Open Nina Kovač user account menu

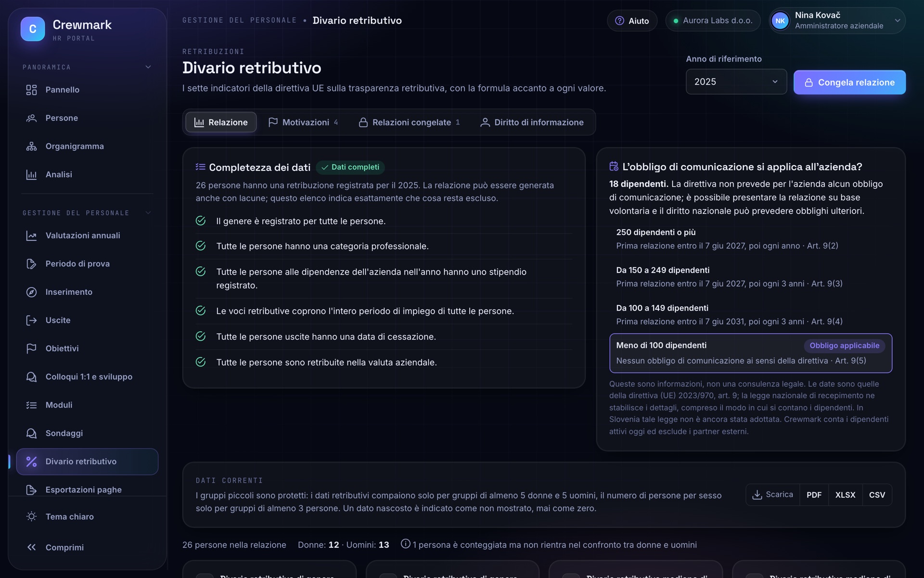(x=837, y=21)
